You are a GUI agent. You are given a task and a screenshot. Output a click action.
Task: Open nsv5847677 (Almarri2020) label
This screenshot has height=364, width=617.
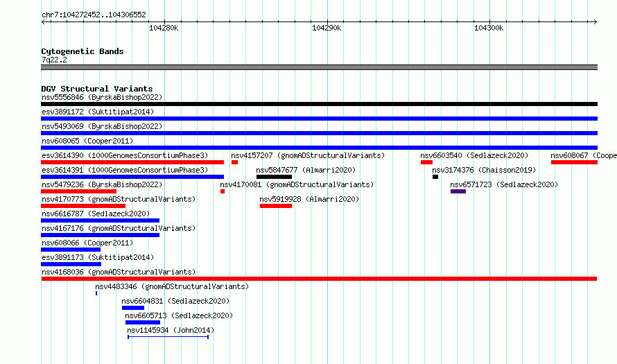coord(306,170)
